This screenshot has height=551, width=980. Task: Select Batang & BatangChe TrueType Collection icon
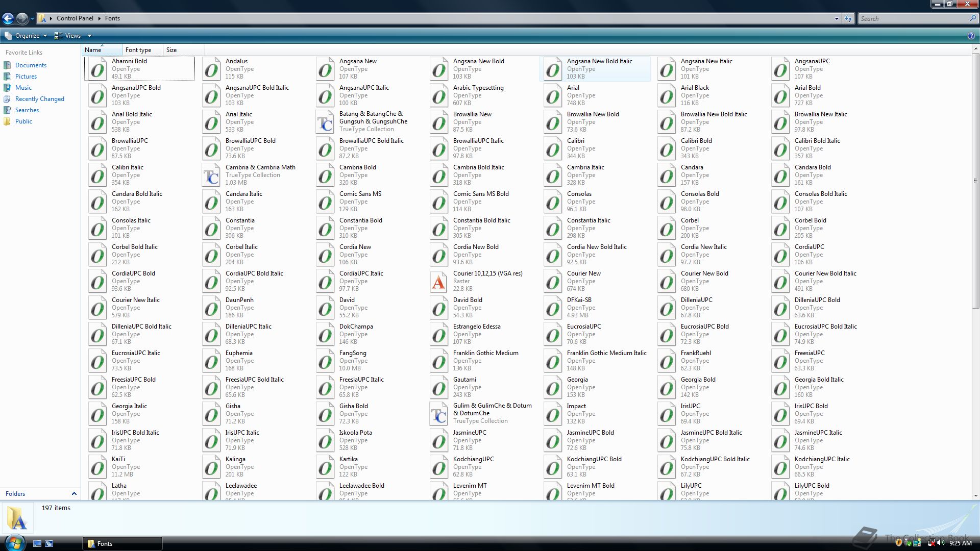pos(325,122)
